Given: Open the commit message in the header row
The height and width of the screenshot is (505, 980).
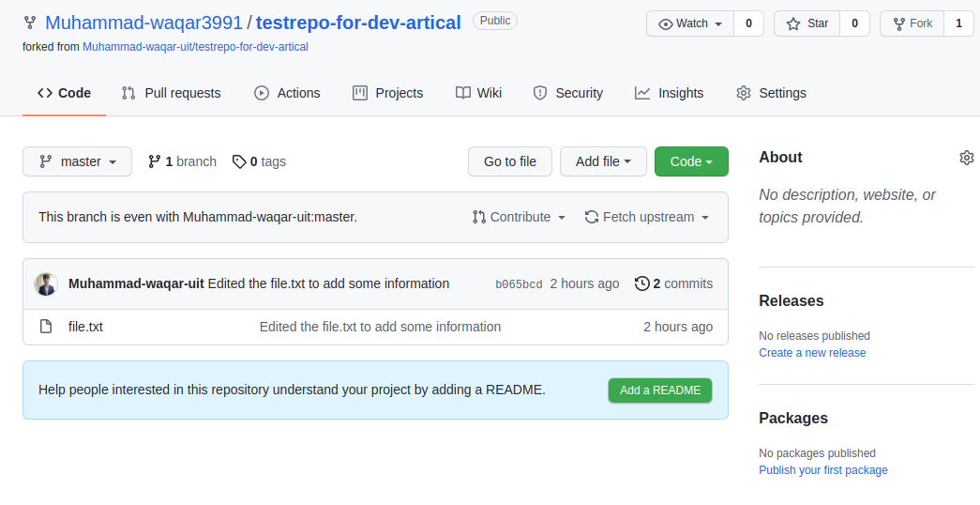Looking at the screenshot, I should click(x=329, y=283).
